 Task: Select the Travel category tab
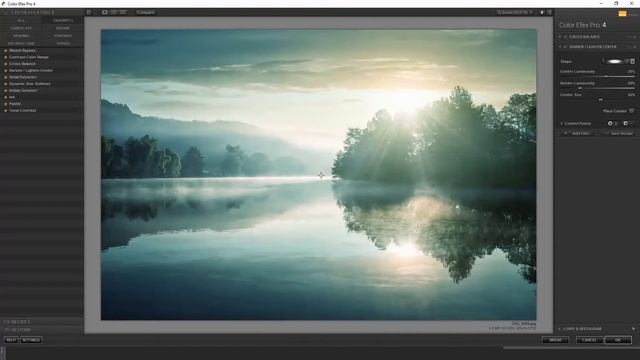coord(63,43)
